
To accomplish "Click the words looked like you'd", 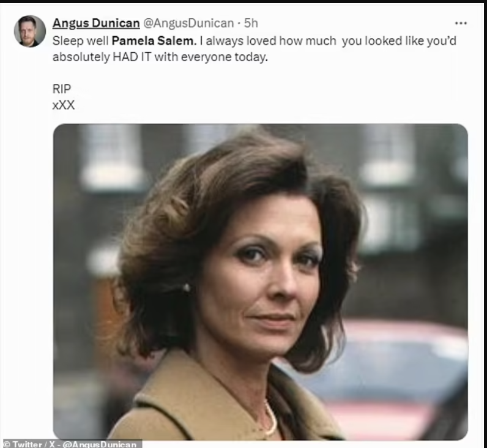I will click(x=411, y=40).
